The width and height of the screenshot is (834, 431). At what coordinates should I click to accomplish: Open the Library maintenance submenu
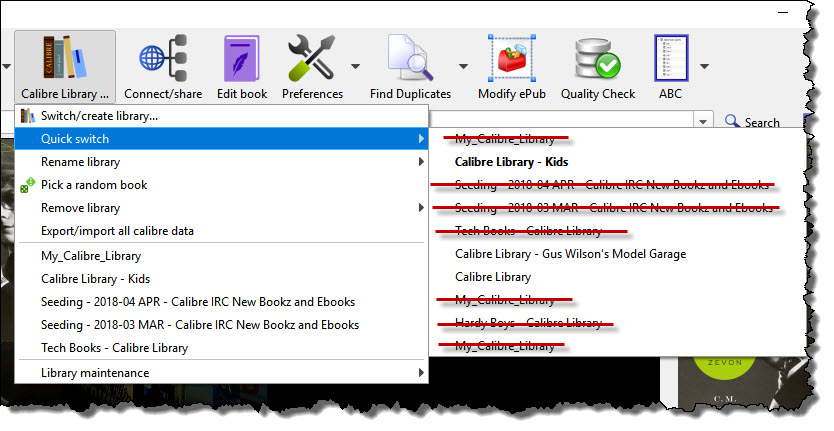click(x=221, y=372)
